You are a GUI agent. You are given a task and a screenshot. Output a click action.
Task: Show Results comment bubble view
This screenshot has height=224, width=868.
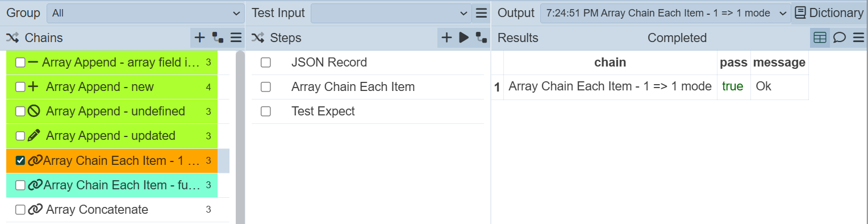839,38
